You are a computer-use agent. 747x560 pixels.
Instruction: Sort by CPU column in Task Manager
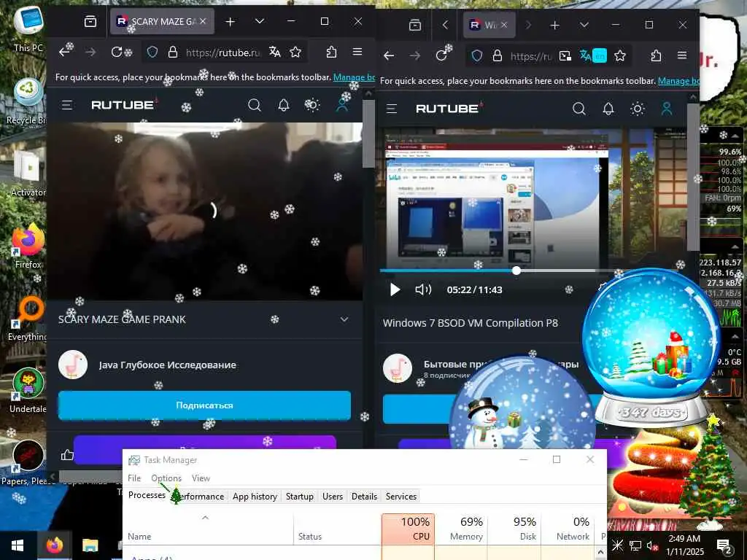(409, 529)
